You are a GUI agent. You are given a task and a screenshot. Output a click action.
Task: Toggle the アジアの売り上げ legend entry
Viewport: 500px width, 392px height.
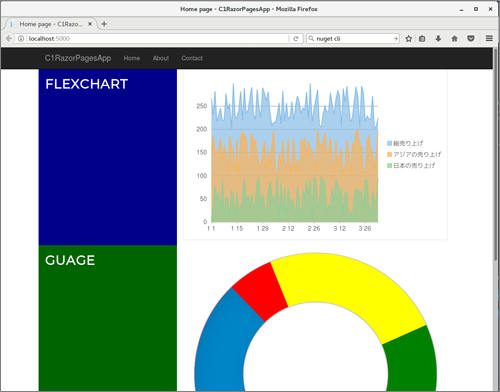414,154
